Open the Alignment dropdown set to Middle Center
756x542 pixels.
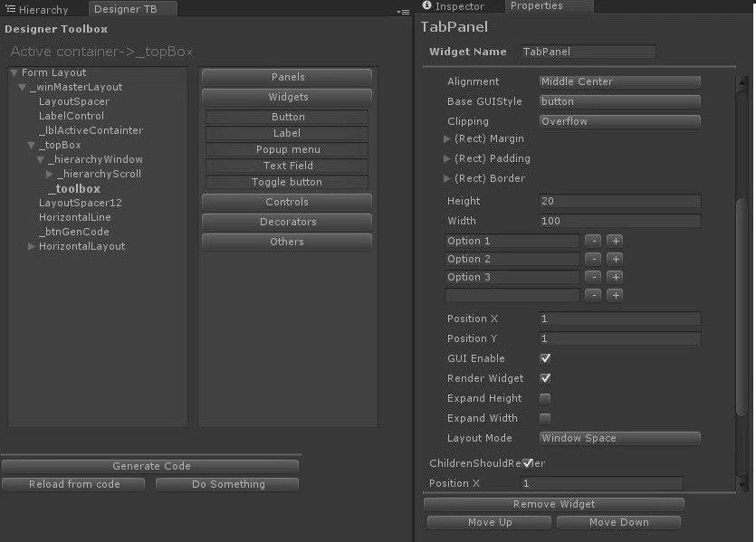pyautogui.click(x=619, y=81)
